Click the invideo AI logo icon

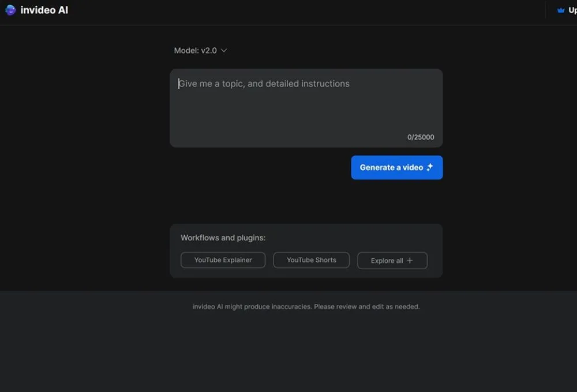pos(10,10)
